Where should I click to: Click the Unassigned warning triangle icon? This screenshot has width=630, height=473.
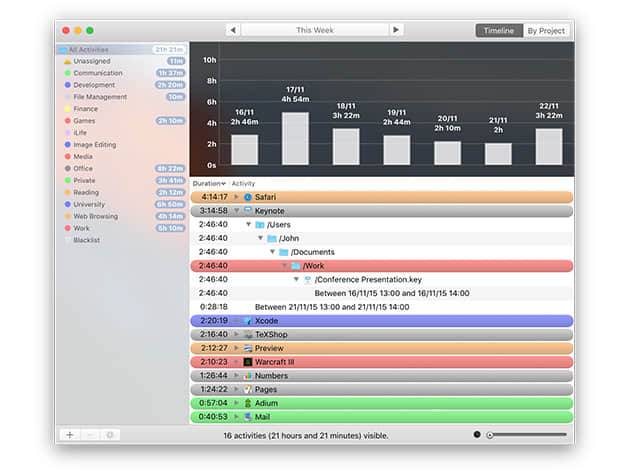[68, 61]
